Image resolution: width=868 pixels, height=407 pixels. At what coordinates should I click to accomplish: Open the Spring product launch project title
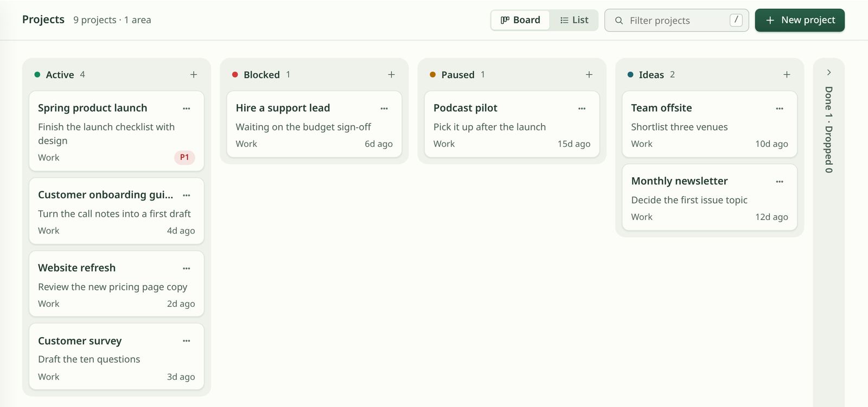pos(93,108)
